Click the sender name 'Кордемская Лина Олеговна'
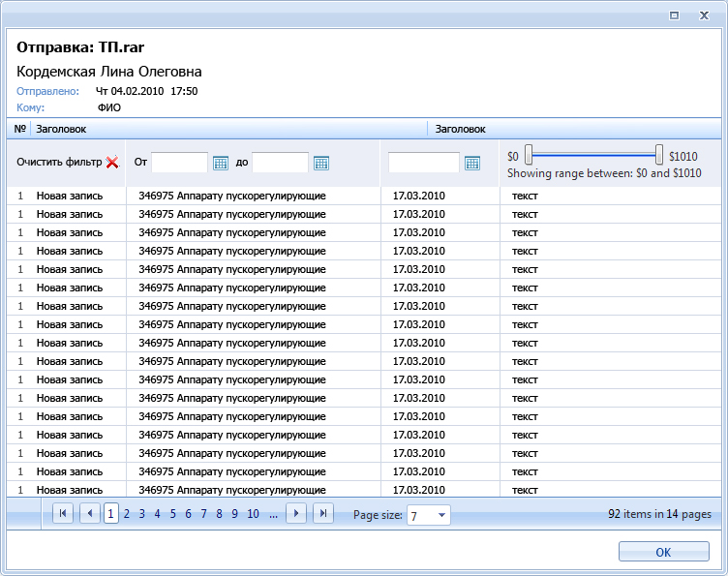Image resolution: width=728 pixels, height=576 pixels. tap(109, 72)
